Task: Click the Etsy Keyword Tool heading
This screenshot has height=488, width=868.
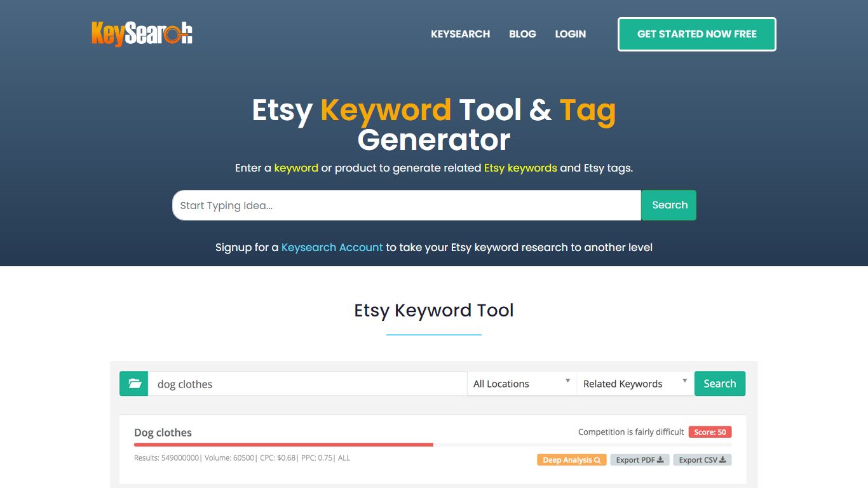Action: coord(434,310)
